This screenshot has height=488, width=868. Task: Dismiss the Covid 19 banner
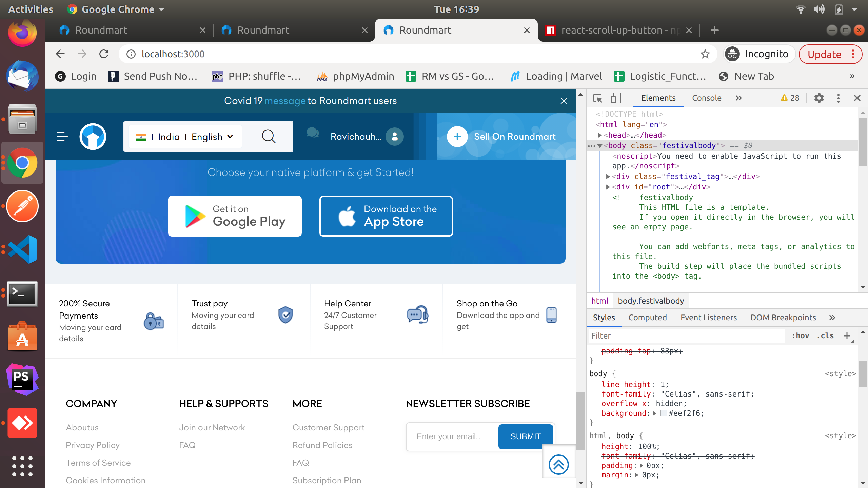(564, 101)
